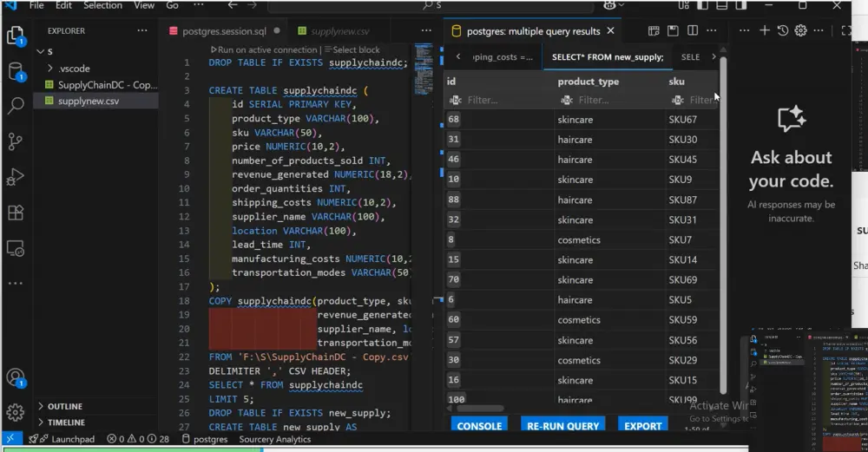Click the RE-RUN QUERY button
The image size is (868, 452).
click(562, 426)
